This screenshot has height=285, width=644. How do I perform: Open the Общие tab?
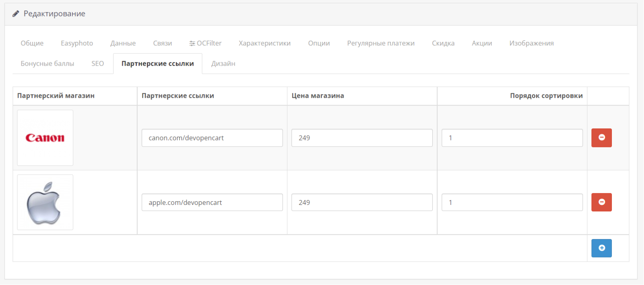(32, 43)
